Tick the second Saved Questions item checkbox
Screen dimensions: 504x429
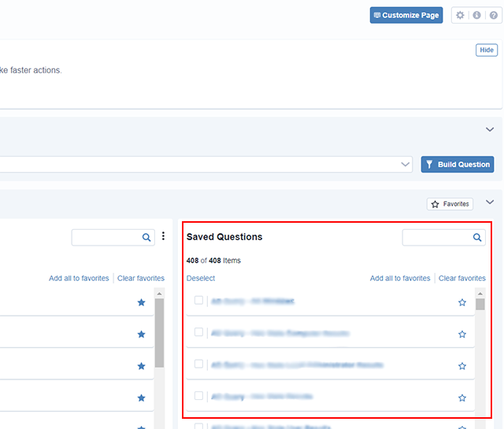coord(198,332)
